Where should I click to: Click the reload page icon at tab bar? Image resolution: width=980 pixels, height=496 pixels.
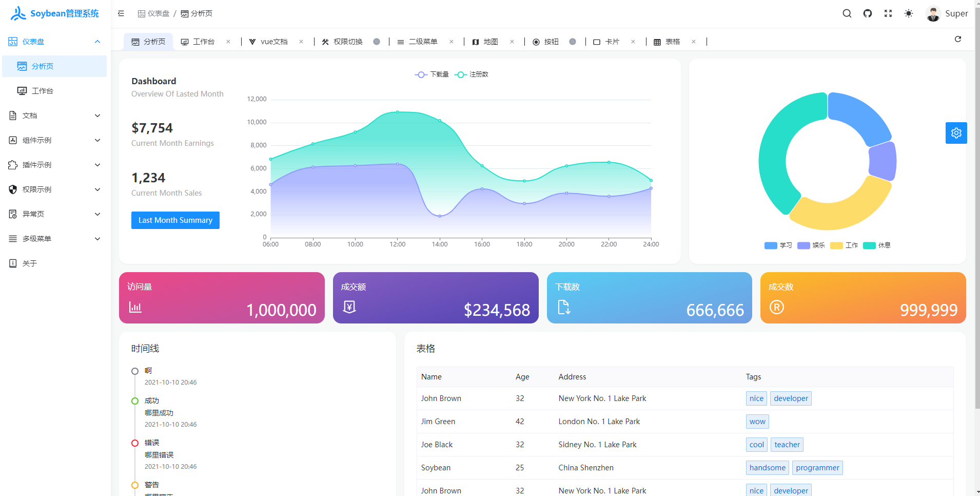pyautogui.click(x=958, y=39)
